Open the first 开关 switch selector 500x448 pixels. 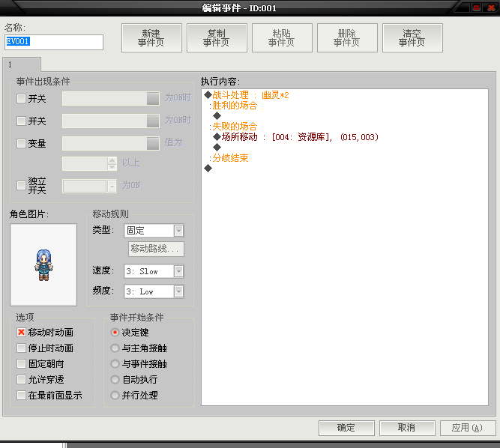point(153,98)
